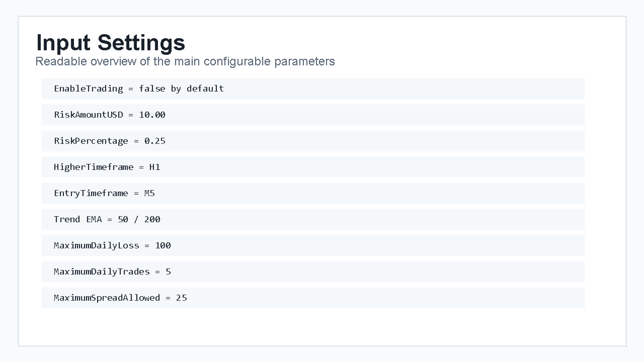Viewport: 644px width, 362px height.
Task: Click the 25 spread allowed value
Action: click(x=182, y=298)
